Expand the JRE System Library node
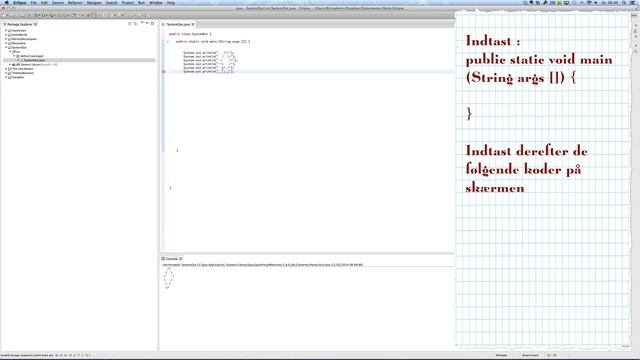The width and height of the screenshot is (640, 360). click(10, 64)
